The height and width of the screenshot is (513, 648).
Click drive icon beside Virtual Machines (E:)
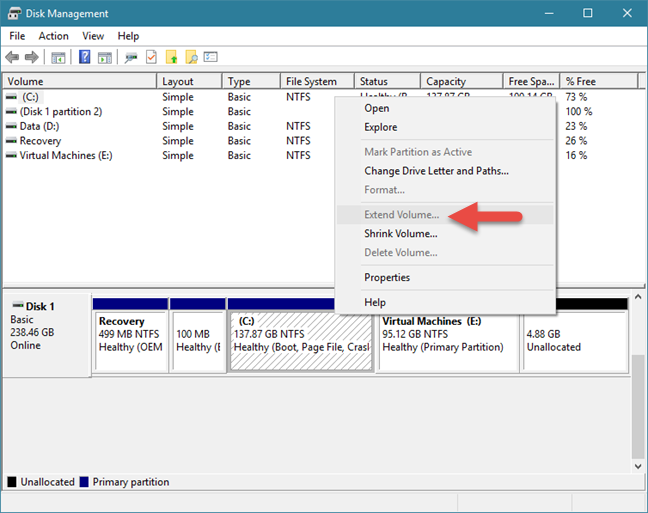point(11,155)
